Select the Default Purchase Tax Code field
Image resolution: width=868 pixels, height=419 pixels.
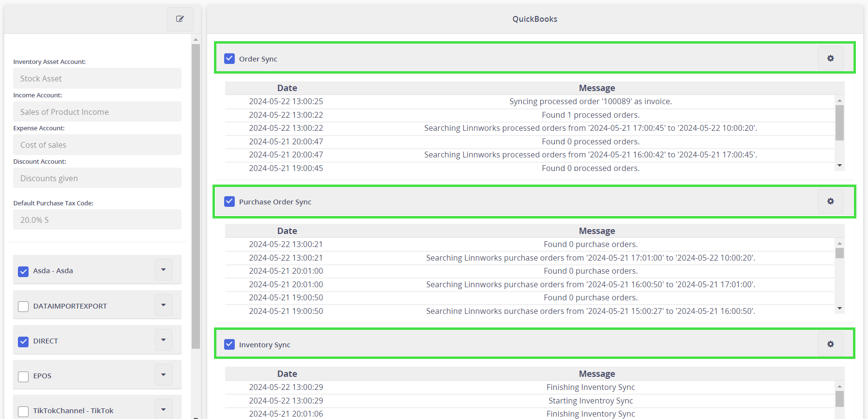pos(97,220)
